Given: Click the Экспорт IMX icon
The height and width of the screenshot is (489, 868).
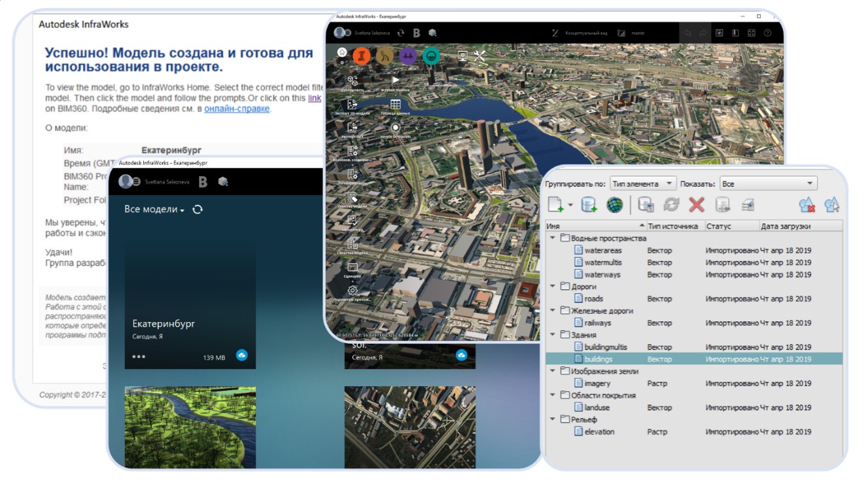Looking at the screenshot, I should (x=353, y=127).
